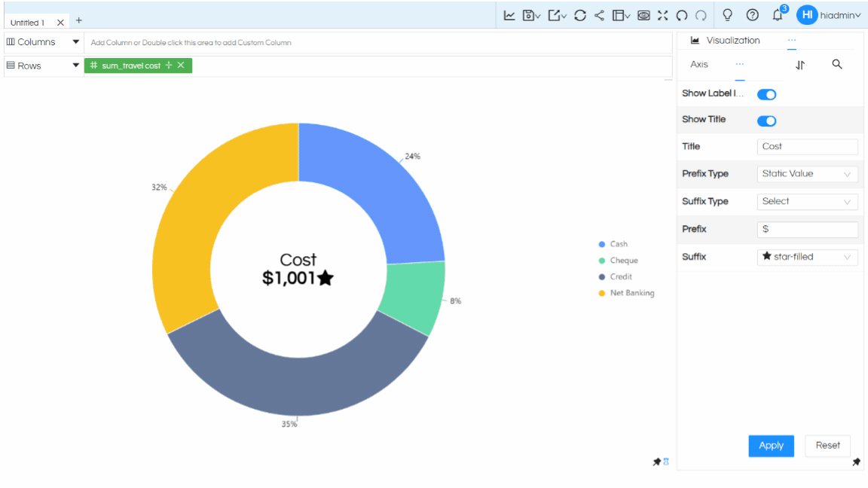
Task: Click the Cost center title
Action: coord(298,260)
